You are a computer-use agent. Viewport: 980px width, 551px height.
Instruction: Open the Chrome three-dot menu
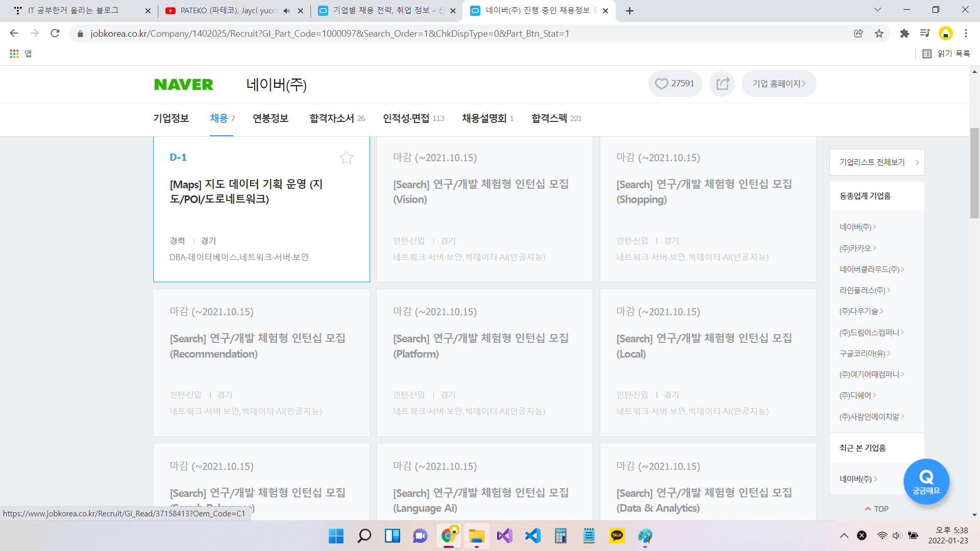(966, 34)
